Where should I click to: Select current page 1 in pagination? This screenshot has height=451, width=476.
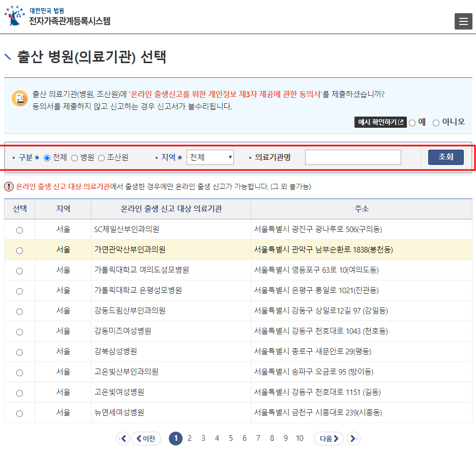tap(175, 438)
